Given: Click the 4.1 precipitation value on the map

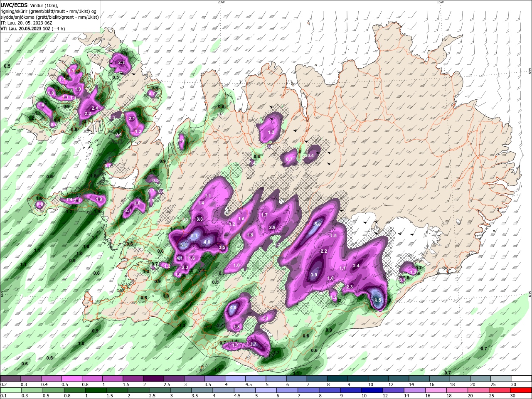Looking at the screenshot, I should [180, 258].
